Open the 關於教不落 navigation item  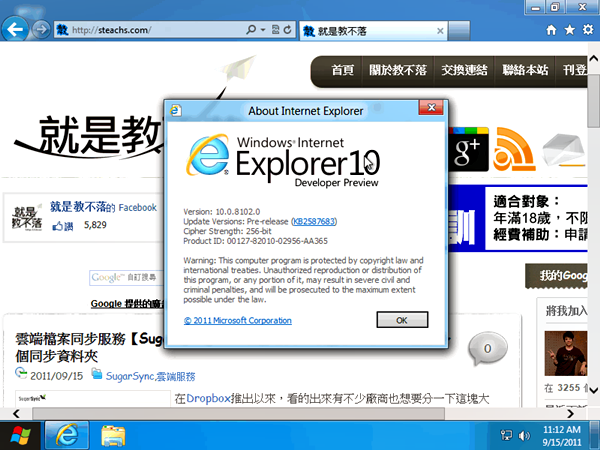(398, 70)
